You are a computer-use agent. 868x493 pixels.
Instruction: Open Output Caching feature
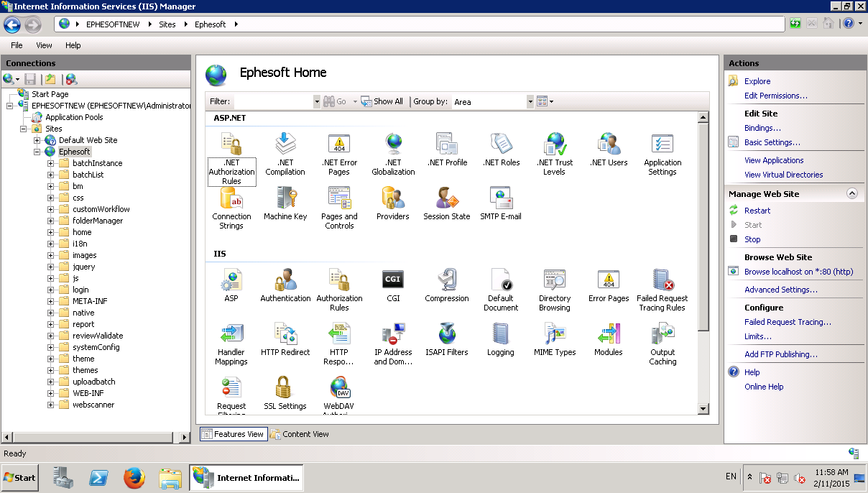(x=662, y=344)
